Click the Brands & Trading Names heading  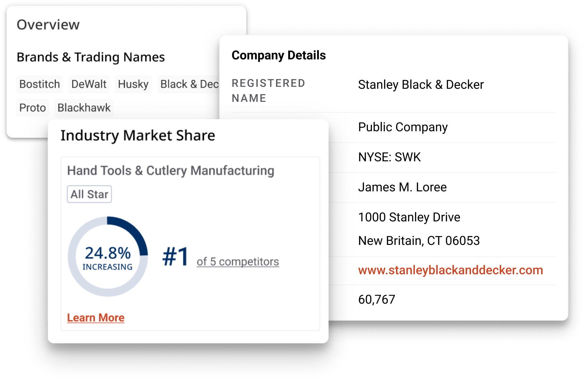91,57
